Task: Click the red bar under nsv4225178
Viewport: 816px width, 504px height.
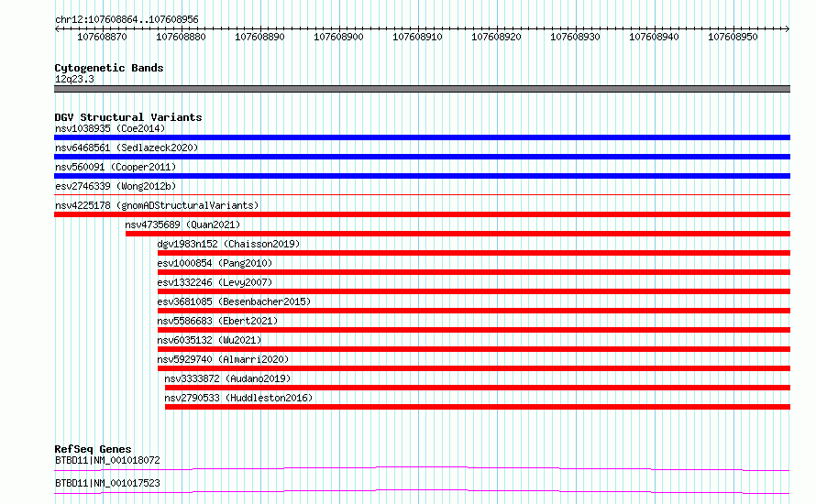Action: 422,214
